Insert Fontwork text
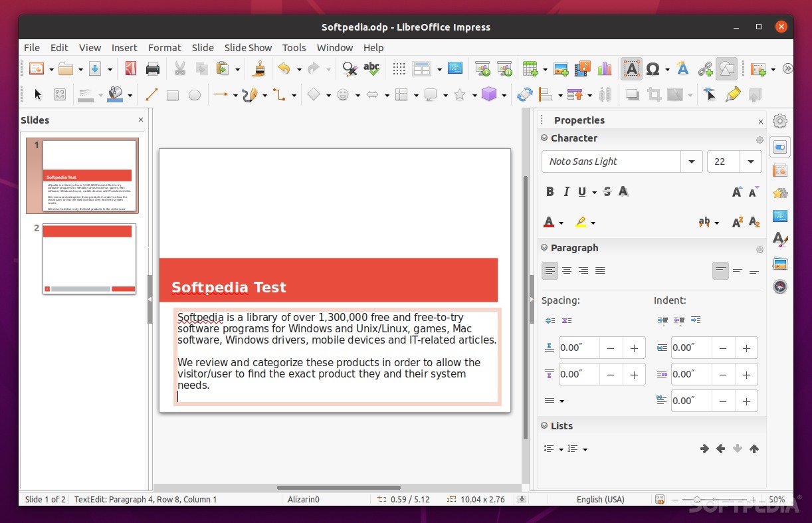Image resolution: width=812 pixels, height=523 pixels. pyautogui.click(x=682, y=68)
